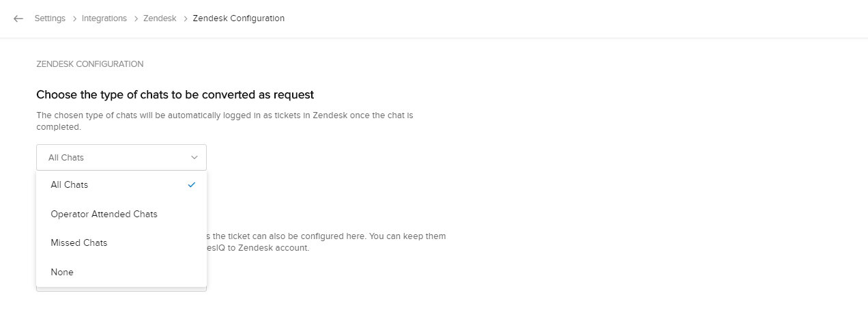Click the Zendesk Configuration breadcrumb
Image resolution: width=868 pixels, height=319 pixels.
239,18
